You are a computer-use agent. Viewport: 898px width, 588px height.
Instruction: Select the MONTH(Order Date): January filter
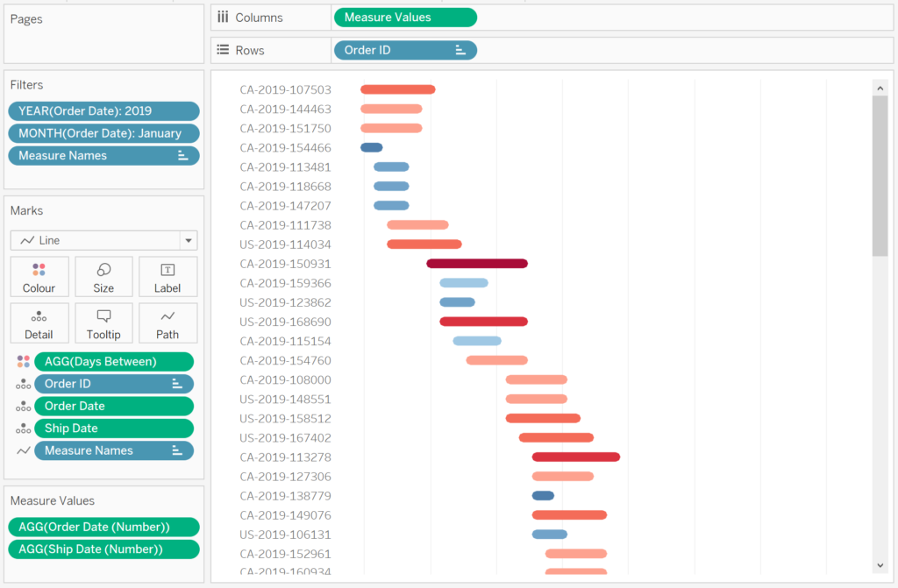pos(103,133)
